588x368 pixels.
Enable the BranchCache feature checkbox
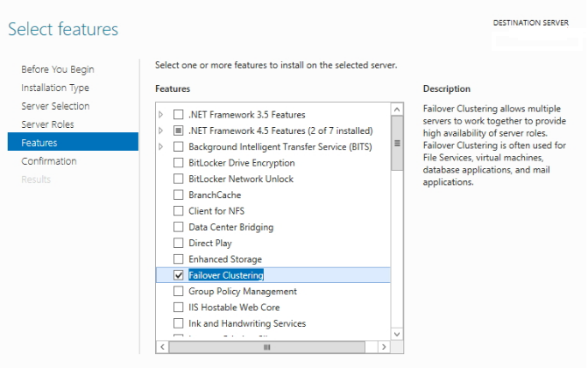pos(179,195)
